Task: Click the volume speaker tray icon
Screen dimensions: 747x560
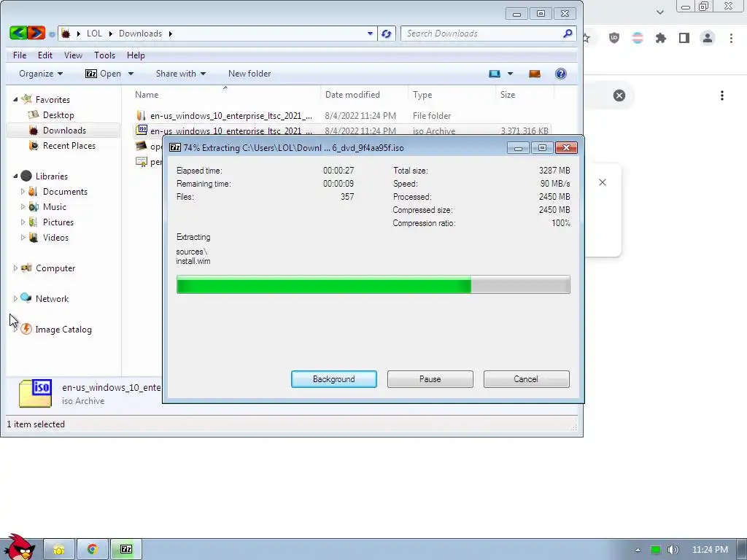Action: point(673,550)
